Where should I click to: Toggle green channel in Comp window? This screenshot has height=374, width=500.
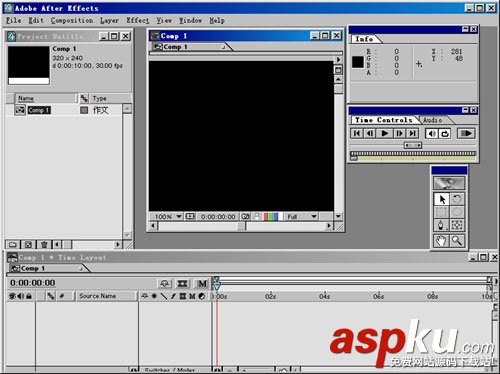(271, 217)
